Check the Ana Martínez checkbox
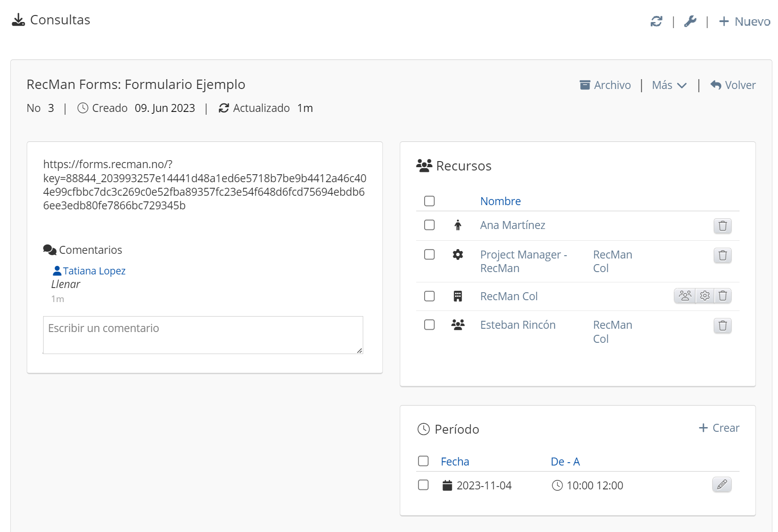 [429, 225]
